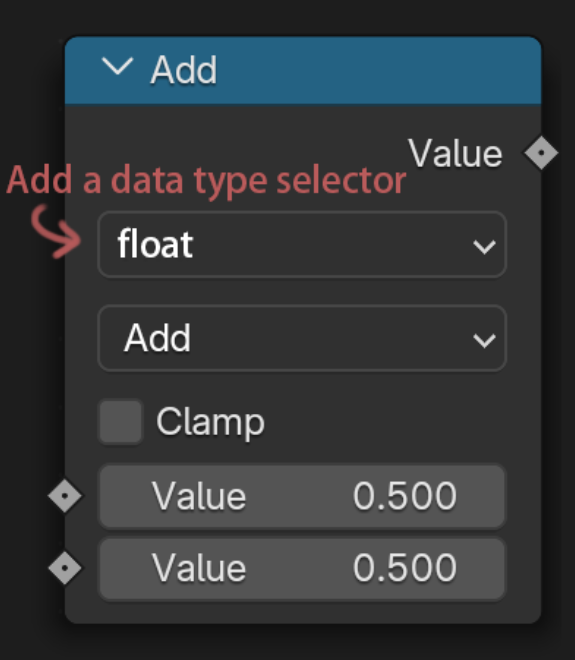Open the Add operation dropdown

302,338
